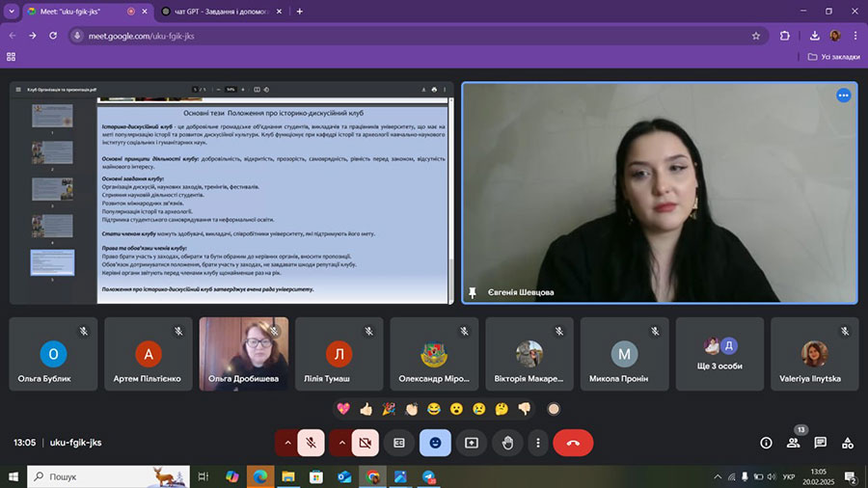
Task: Select Микола Пронін participant tile
Action: click(x=624, y=354)
